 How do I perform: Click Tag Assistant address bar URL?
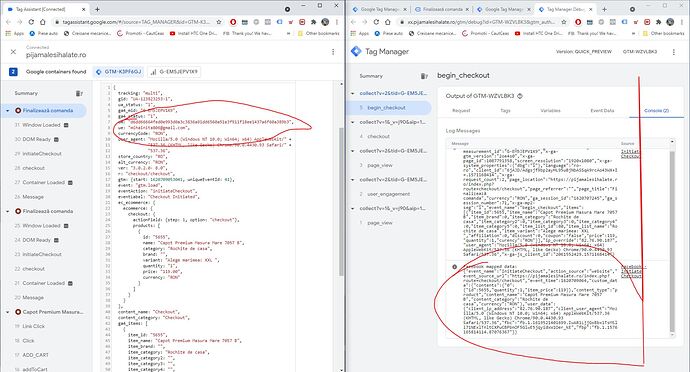pos(136,22)
